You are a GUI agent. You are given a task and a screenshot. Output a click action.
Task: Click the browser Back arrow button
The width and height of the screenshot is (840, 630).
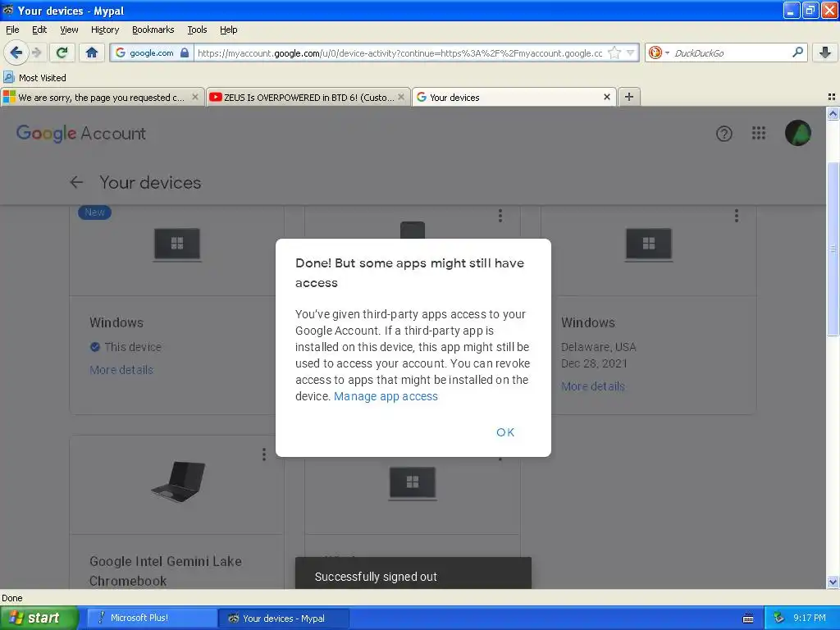[16, 52]
